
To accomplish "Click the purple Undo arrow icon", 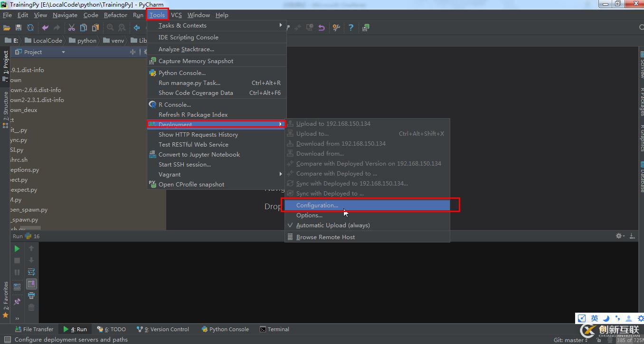I will pos(45,28).
